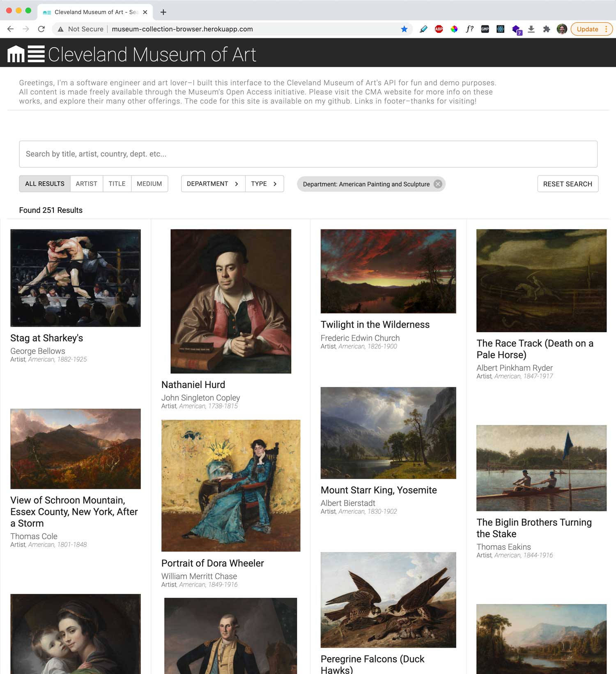Viewport: 616px width, 674px height.
Task: Reload the page with the refresh icon
Action: pos(41,29)
